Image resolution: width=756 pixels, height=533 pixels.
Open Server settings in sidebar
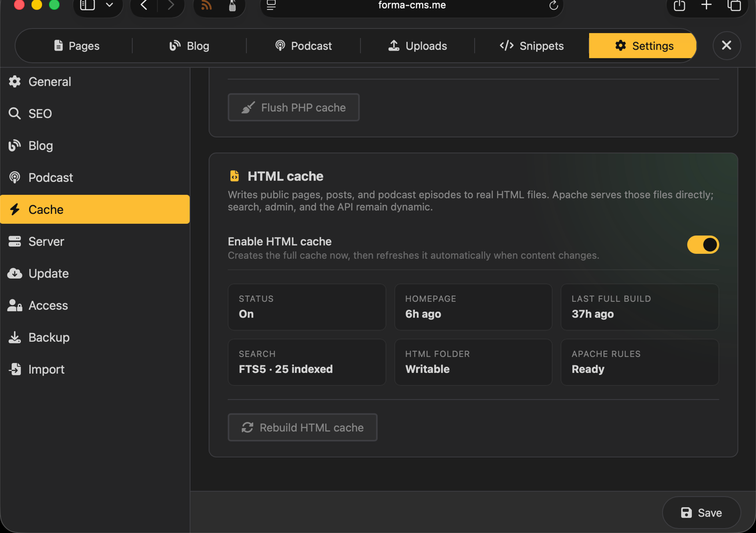click(x=95, y=241)
